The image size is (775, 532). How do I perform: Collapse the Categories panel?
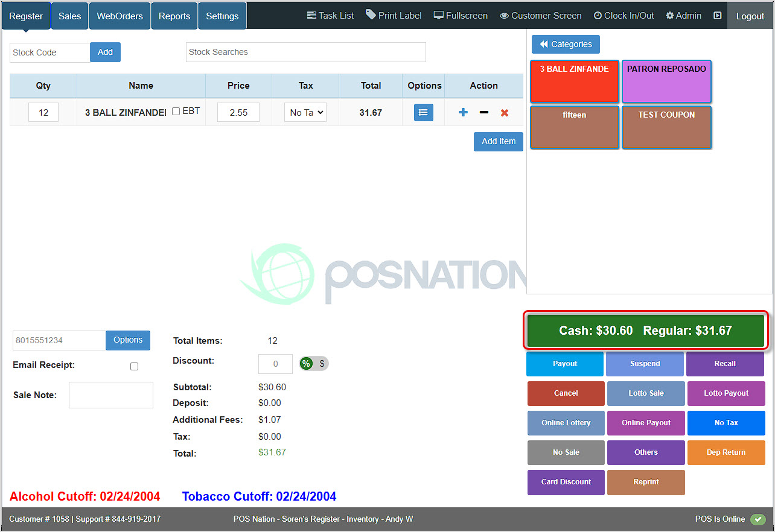pos(566,44)
